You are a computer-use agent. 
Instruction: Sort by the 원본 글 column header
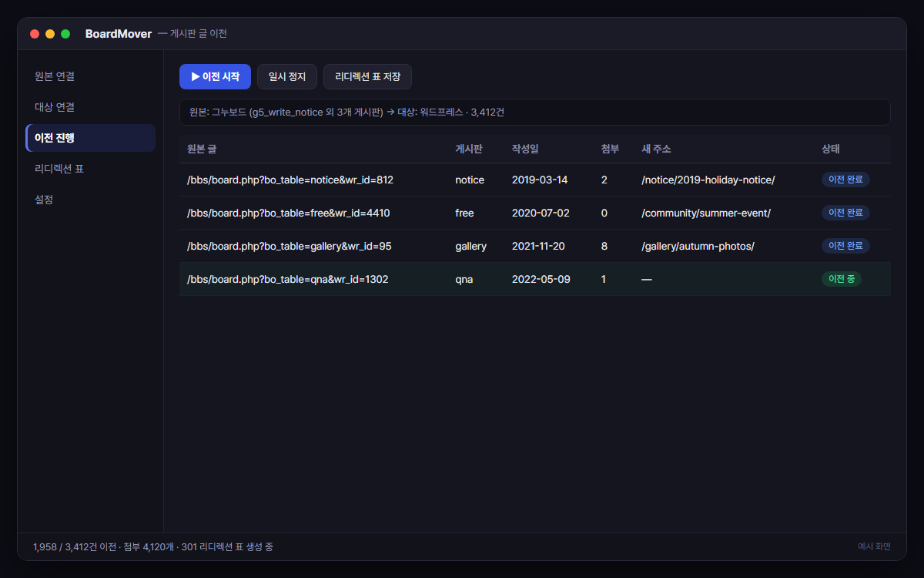[202, 149]
